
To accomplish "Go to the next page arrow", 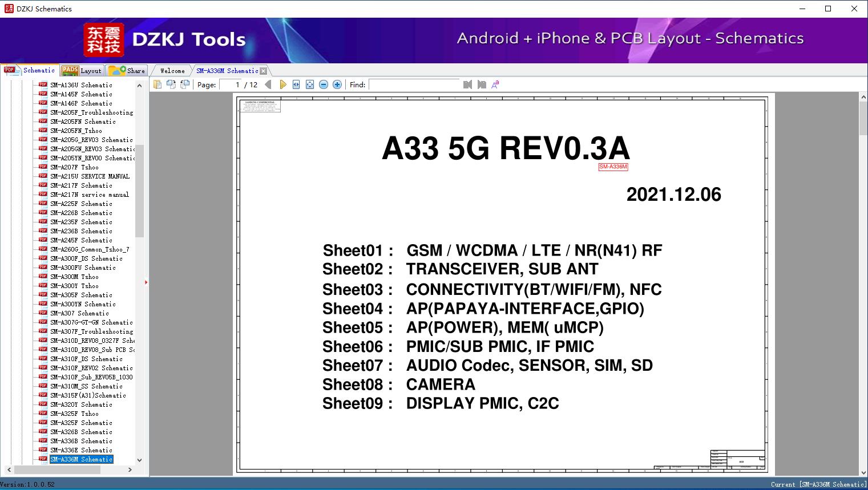I will click(x=282, y=84).
